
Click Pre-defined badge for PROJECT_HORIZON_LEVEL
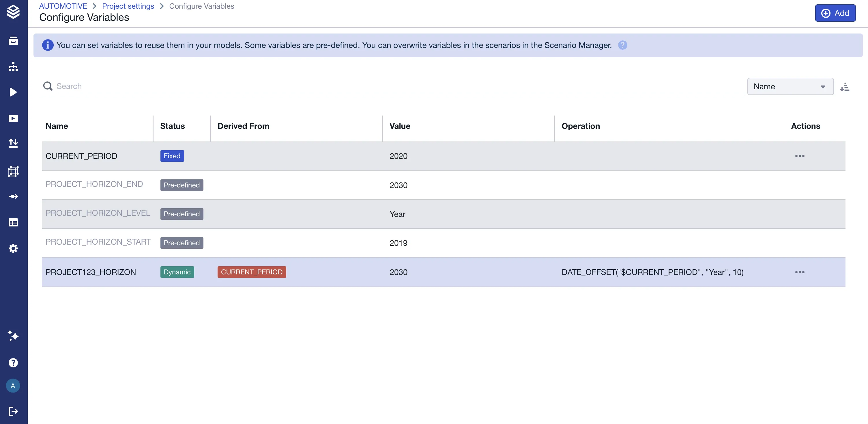point(182,214)
